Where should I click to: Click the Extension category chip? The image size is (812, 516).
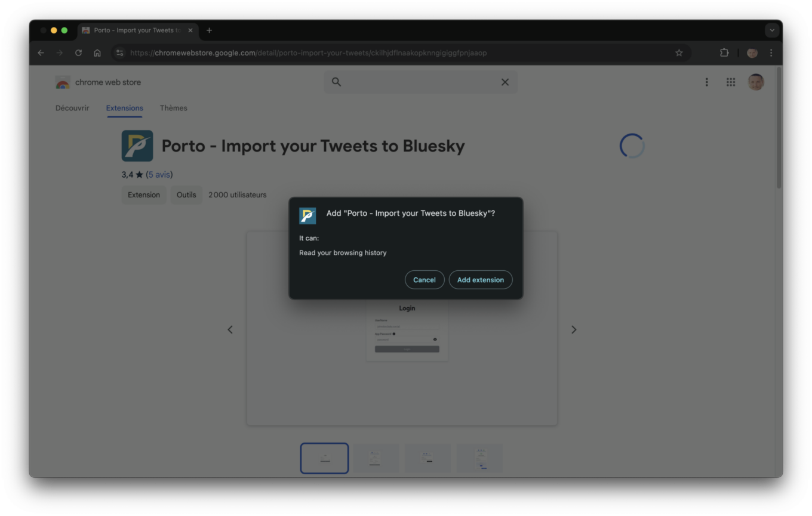144,195
